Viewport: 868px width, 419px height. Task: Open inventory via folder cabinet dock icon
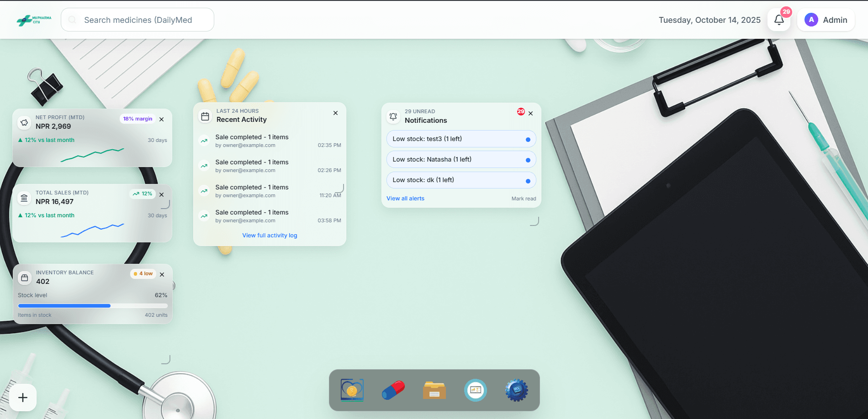434,390
